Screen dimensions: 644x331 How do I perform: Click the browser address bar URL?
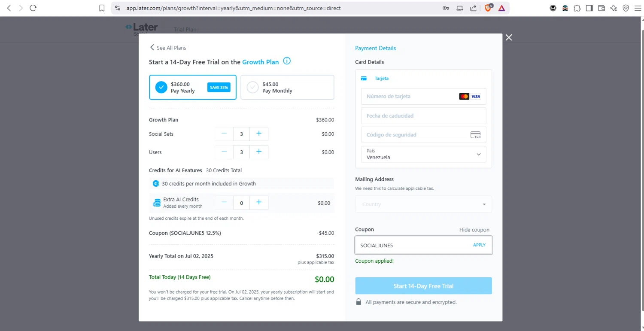pos(234,8)
